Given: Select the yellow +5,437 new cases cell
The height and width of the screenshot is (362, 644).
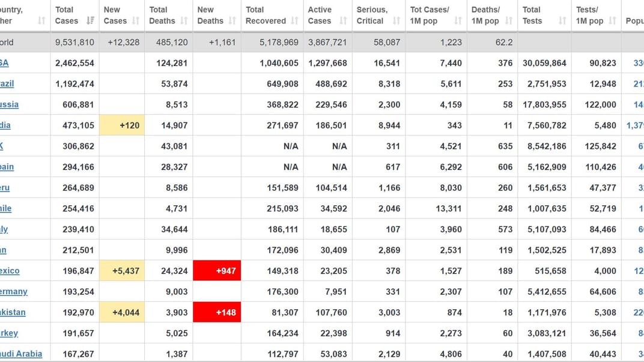Looking at the screenshot, I should 122,271.
